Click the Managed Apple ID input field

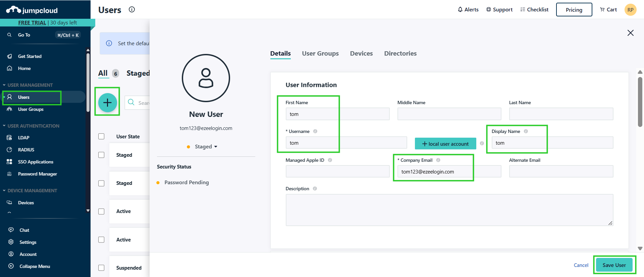pyautogui.click(x=337, y=171)
